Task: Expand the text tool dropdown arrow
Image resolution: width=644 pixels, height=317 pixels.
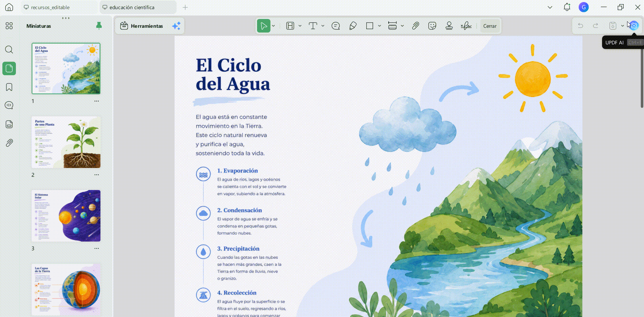Action: coord(323,26)
